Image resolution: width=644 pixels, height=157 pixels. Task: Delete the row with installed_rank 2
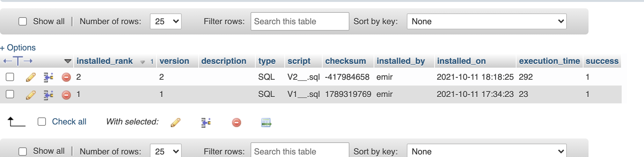[66, 77]
